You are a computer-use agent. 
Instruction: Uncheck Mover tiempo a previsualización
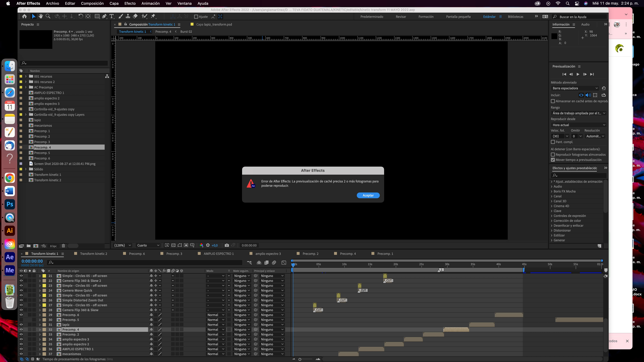pyautogui.click(x=553, y=160)
